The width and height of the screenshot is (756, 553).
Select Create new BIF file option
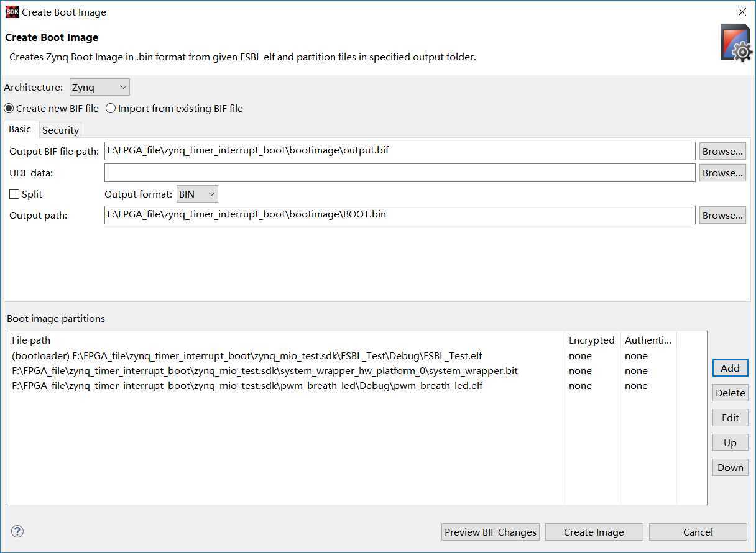(52, 108)
